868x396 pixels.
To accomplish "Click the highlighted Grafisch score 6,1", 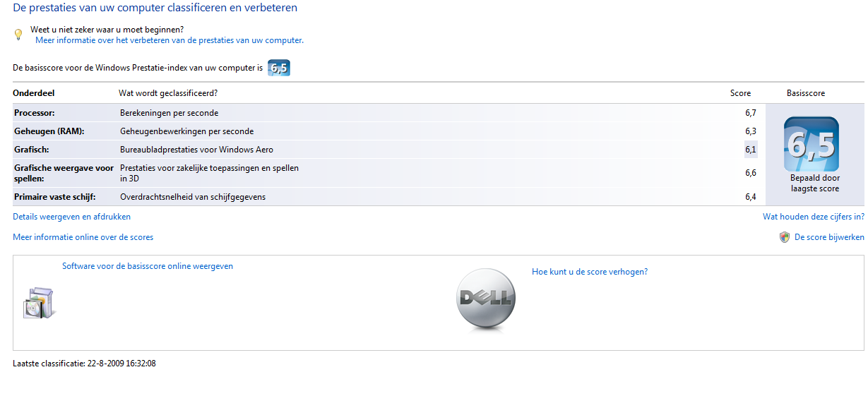I will (x=751, y=150).
